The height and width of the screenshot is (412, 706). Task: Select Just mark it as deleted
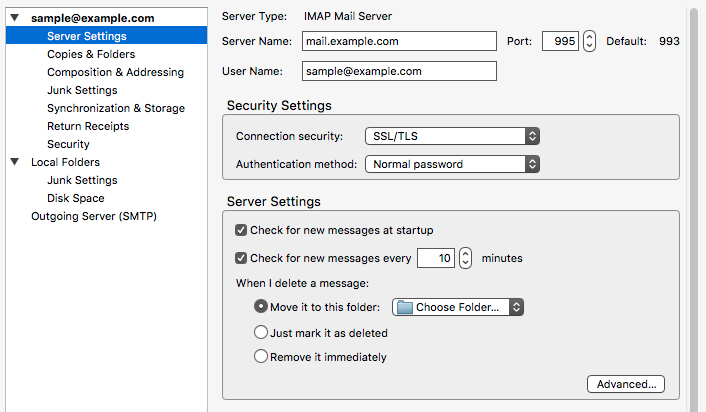coord(261,332)
